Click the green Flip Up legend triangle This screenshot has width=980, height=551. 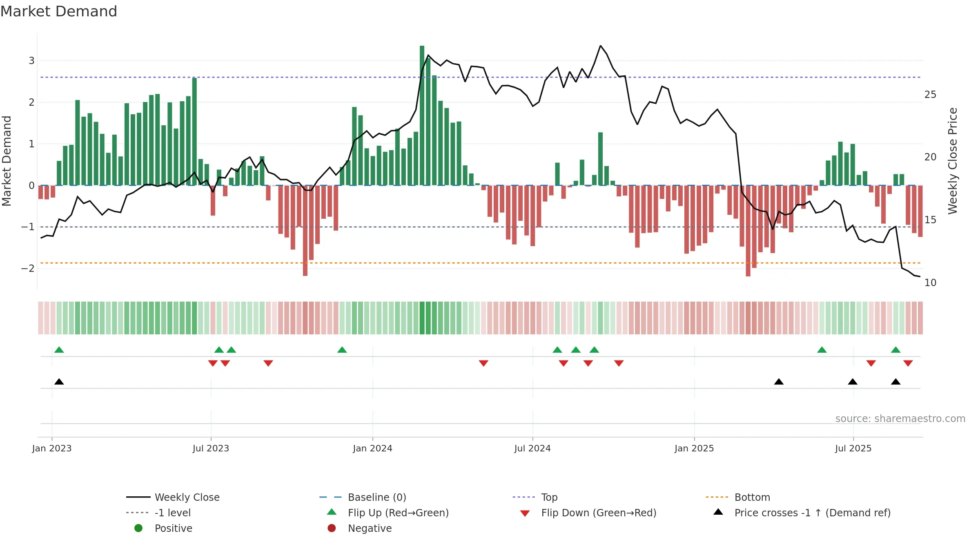332,512
